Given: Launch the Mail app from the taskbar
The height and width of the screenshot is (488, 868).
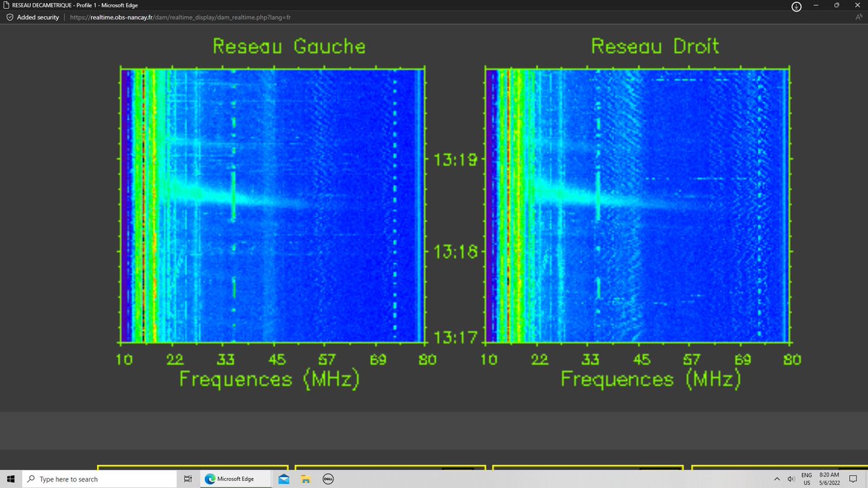Looking at the screenshot, I should tap(284, 479).
